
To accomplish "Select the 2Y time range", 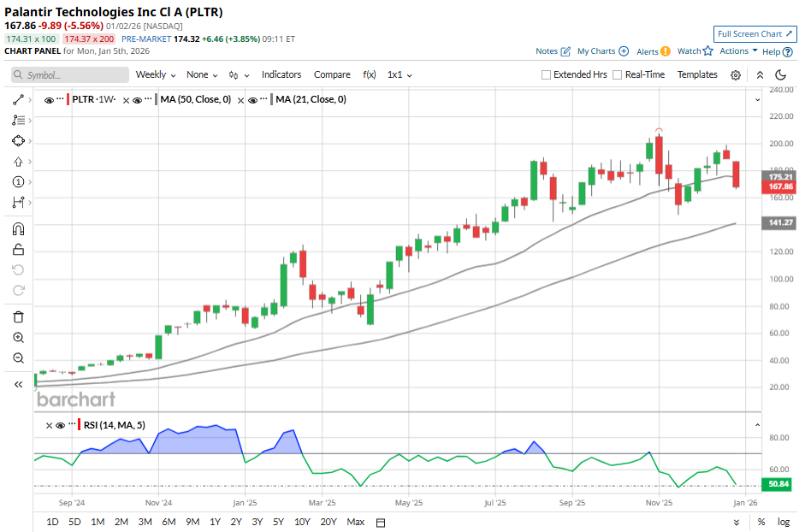I will [x=236, y=523].
